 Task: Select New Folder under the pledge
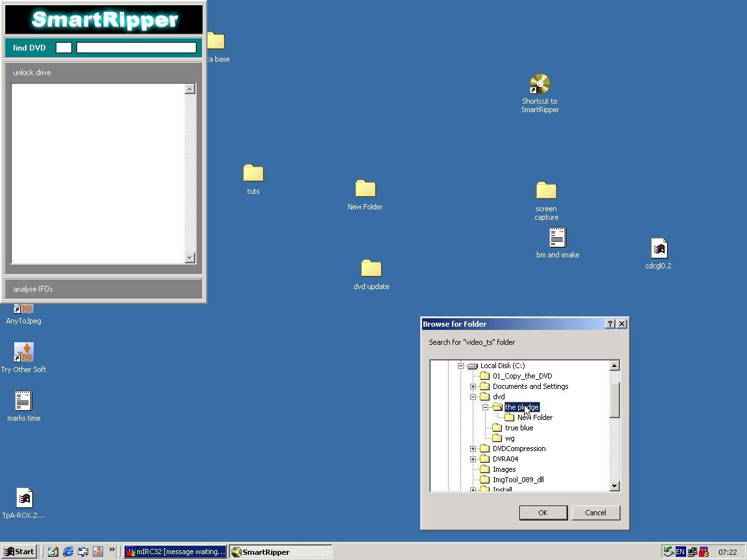coord(534,417)
